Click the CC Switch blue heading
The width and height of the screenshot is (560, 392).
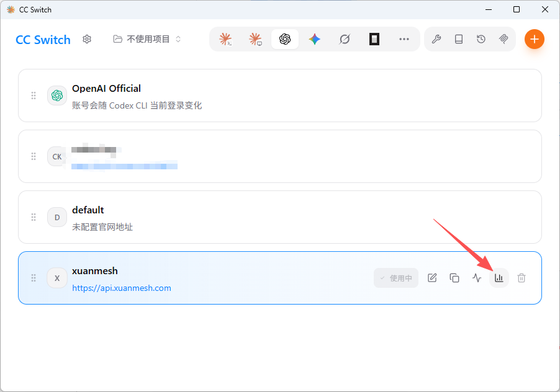(43, 40)
